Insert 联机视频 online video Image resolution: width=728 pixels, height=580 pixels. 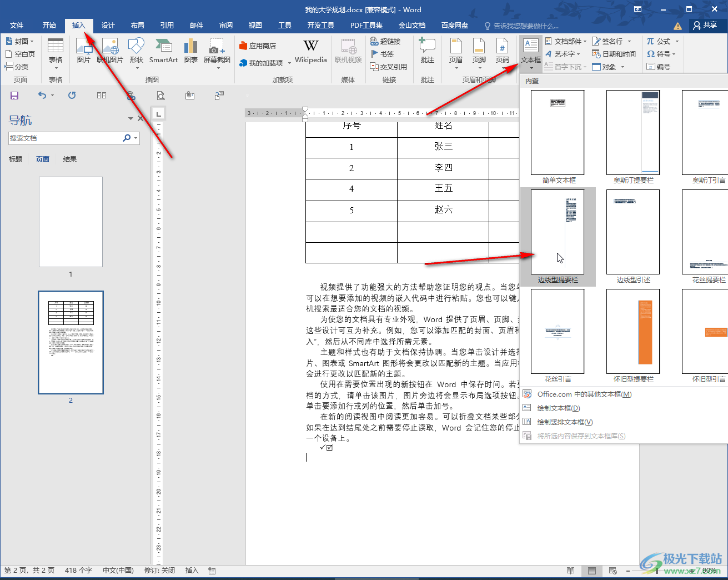click(x=348, y=51)
